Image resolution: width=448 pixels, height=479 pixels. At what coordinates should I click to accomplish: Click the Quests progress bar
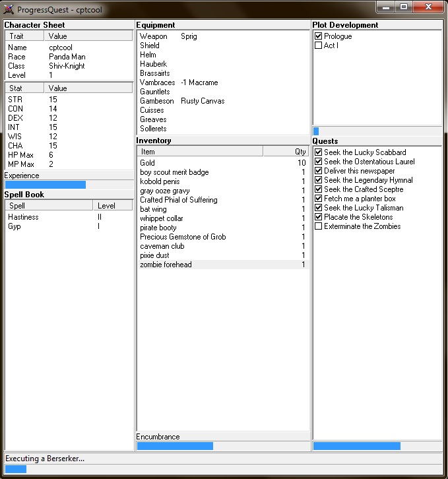377,446
